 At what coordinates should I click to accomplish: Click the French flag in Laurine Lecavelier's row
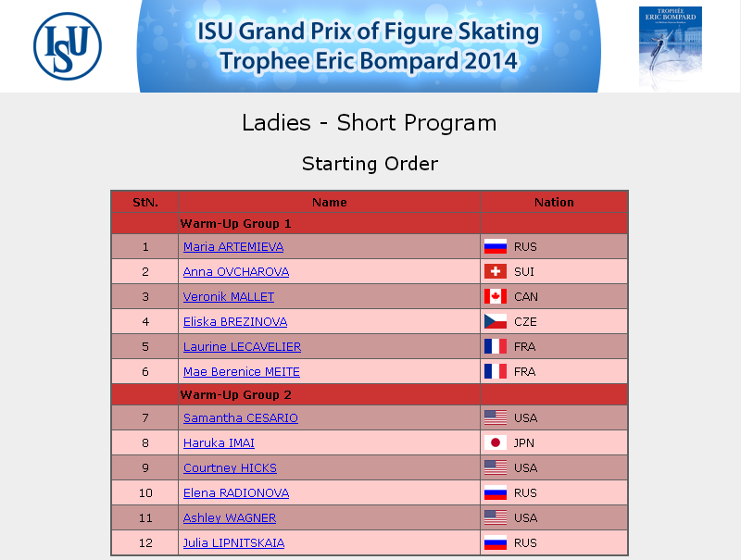(496, 346)
